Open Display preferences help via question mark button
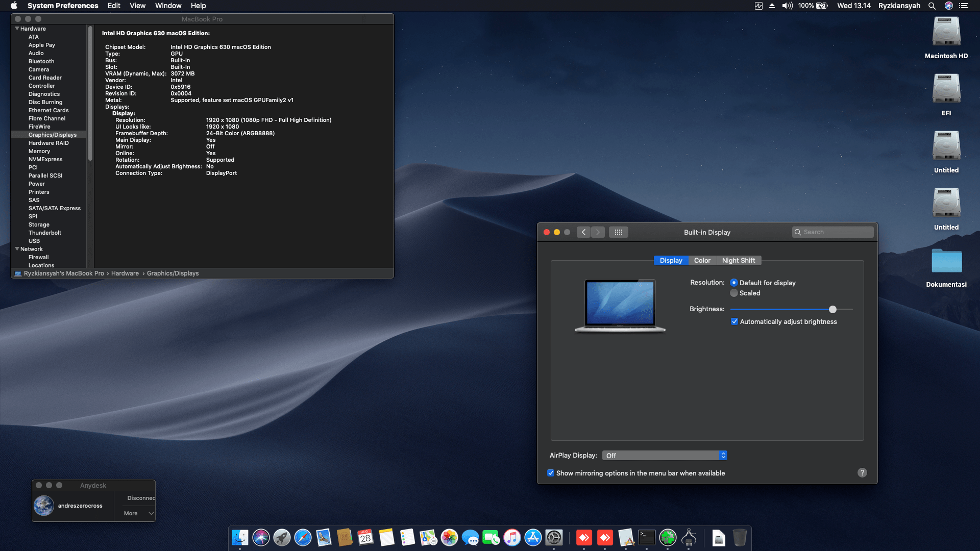 tap(862, 473)
